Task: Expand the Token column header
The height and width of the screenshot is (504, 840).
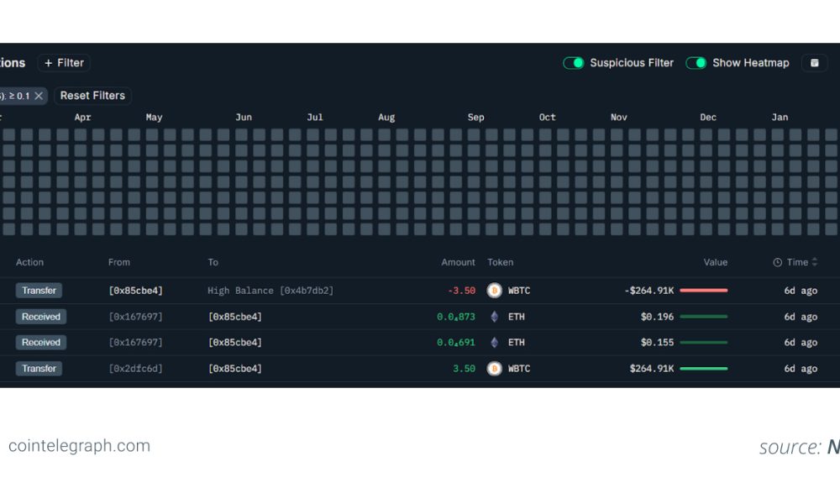Action: click(x=501, y=262)
